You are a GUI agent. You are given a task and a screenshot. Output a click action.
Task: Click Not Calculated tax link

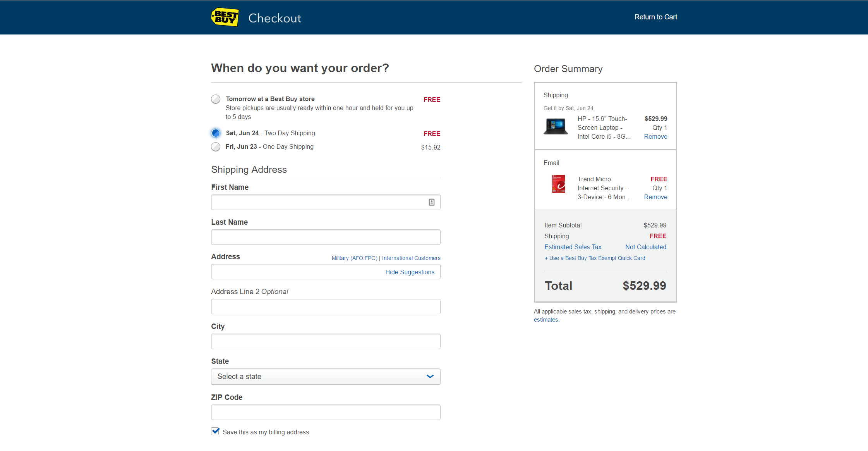[x=645, y=247]
